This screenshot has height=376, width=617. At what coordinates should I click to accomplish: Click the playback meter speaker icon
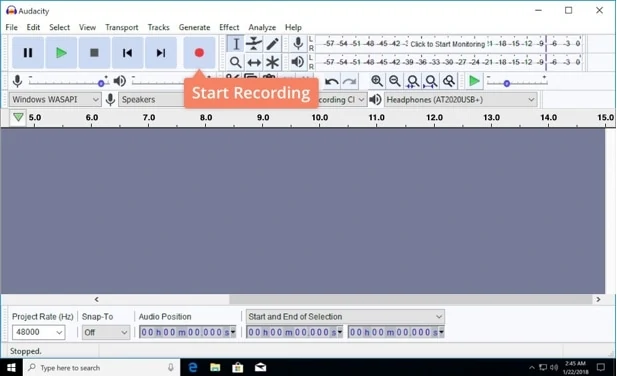pyautogui.click(x=298, y=62)
